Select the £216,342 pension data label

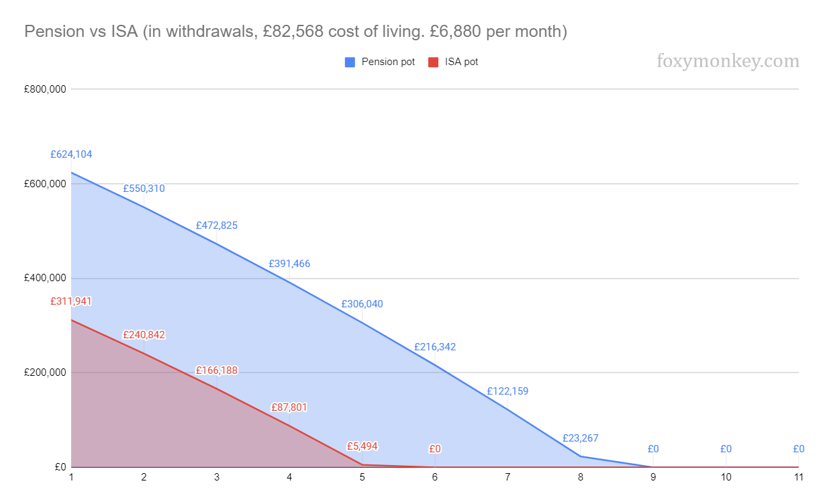434,347
